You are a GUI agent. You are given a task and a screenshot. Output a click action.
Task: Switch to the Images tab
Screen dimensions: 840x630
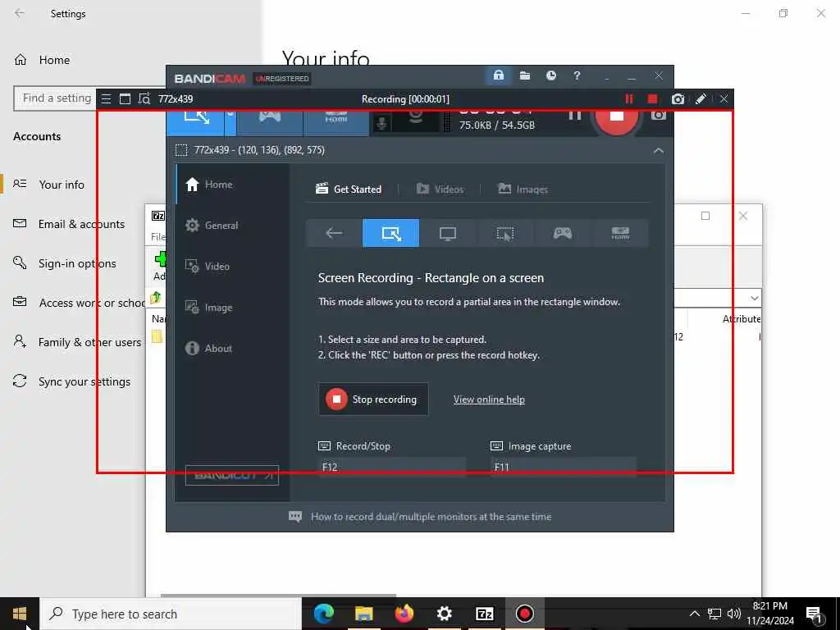[523, 189]
